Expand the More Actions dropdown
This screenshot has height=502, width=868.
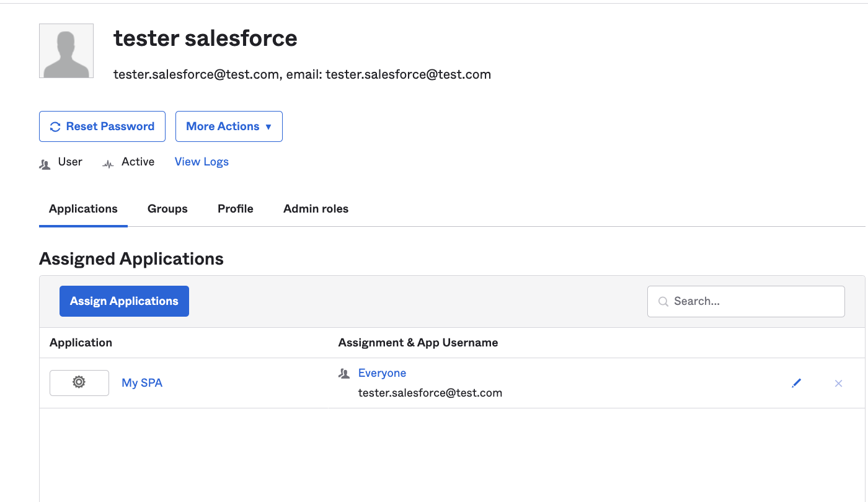point(229,126)
